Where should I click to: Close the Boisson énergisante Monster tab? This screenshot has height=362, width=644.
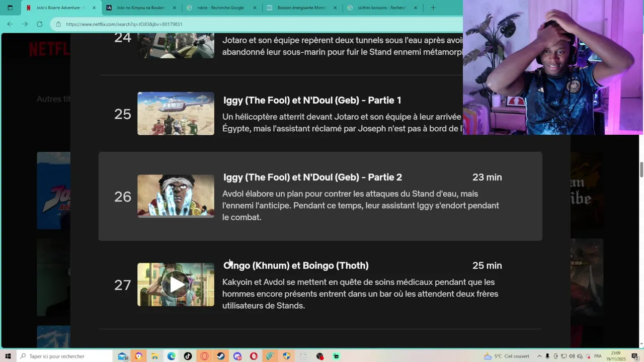point(335,8)
